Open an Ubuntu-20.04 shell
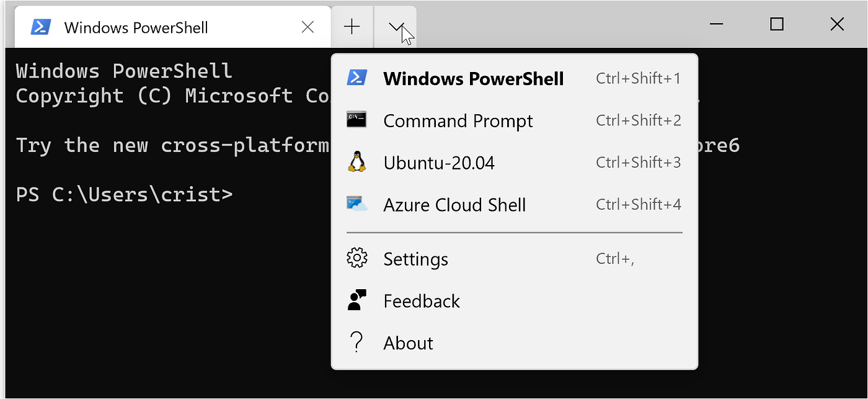 click(x=439, y=163)
